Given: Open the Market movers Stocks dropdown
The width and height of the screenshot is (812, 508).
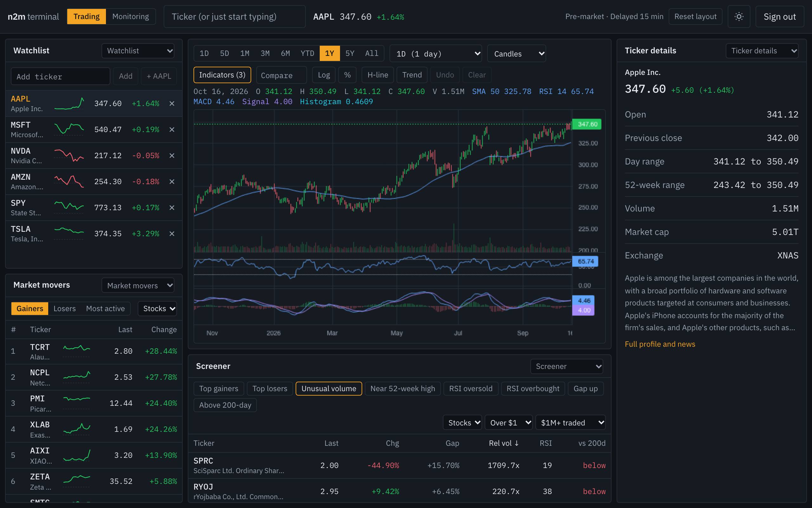Looking at the screenshot, I should (157, 308).
